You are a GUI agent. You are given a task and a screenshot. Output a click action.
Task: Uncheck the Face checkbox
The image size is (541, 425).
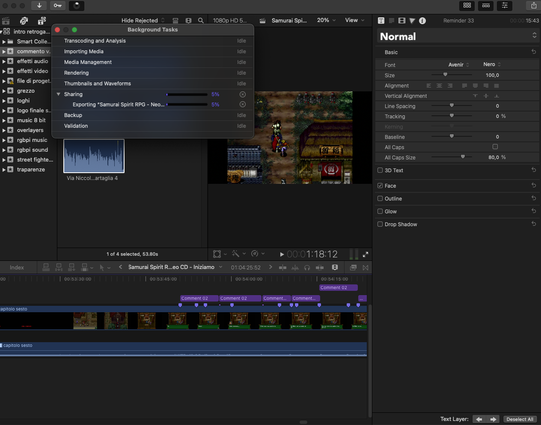[380, 186]
